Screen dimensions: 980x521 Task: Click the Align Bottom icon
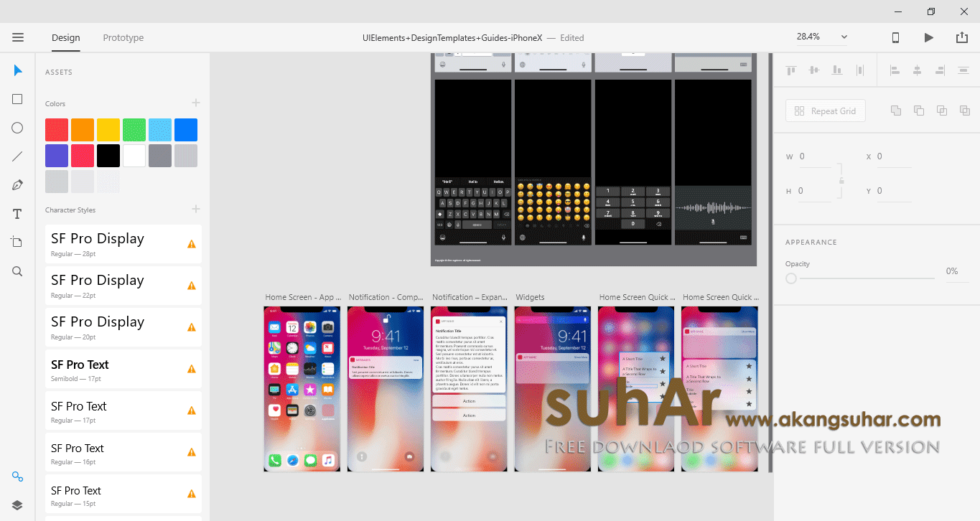click(836, 70)
